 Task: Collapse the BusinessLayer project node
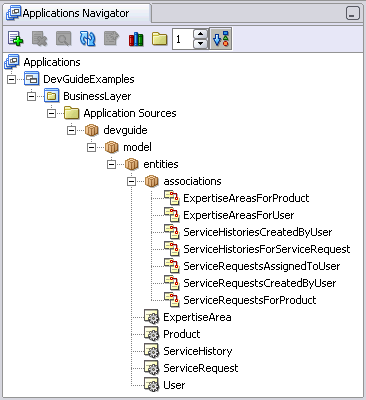coord(32,96)
